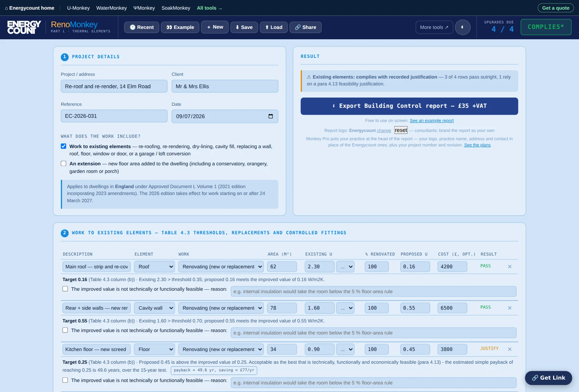The width and height of the screenshot is (579, 392).
Task: Open the SoakMonkey tool
Action: 176,8
